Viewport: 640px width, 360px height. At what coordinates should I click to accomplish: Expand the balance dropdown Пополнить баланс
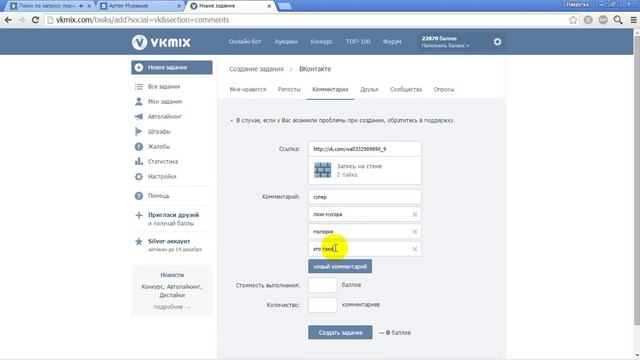(x=445, y=46)
